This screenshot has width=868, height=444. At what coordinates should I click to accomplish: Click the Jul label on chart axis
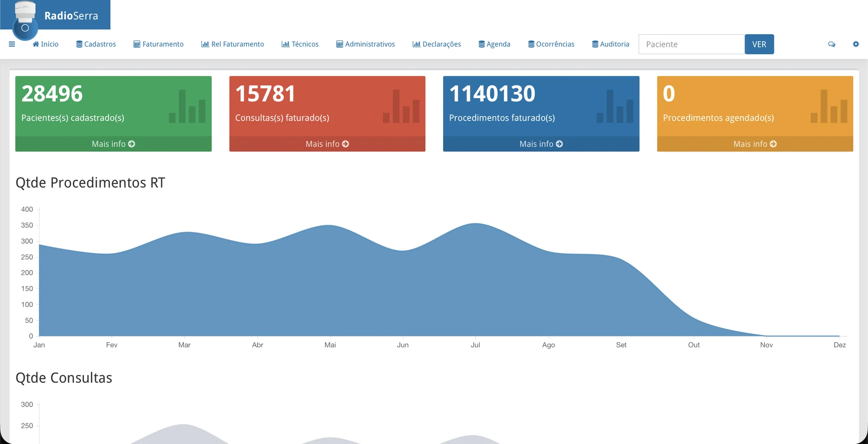click(475, 345)
